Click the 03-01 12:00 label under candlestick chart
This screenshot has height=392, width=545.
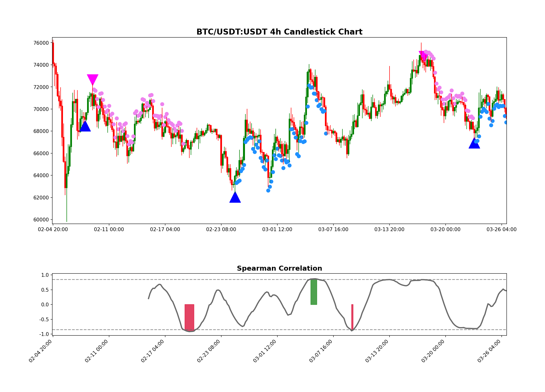tap(277, 230)
